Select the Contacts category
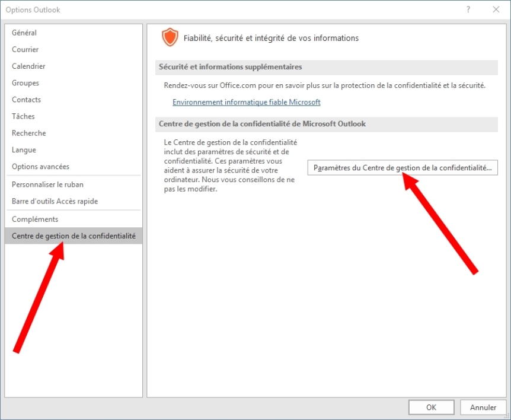Image resolution: width=511 pixels, height=420 pixels. pos(27,100)
